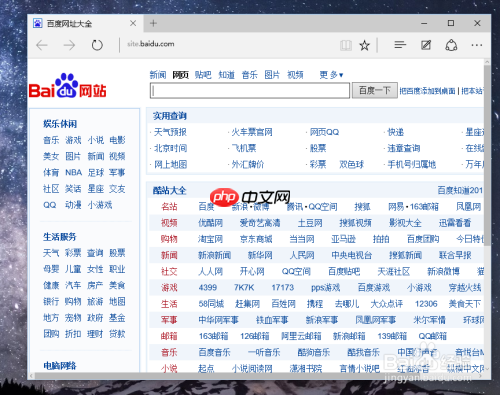
Task: Open 百度音乐 link
Action: [x=214, y=352]
